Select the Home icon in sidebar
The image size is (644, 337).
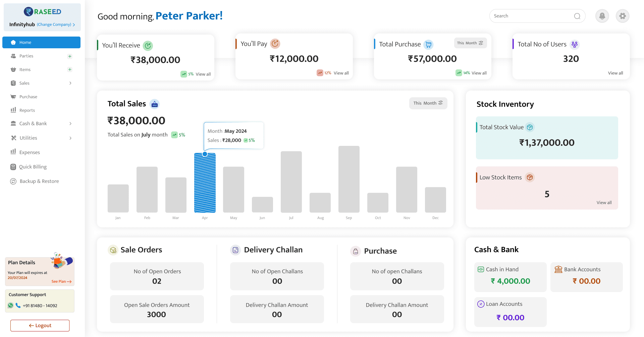(13, 42)
